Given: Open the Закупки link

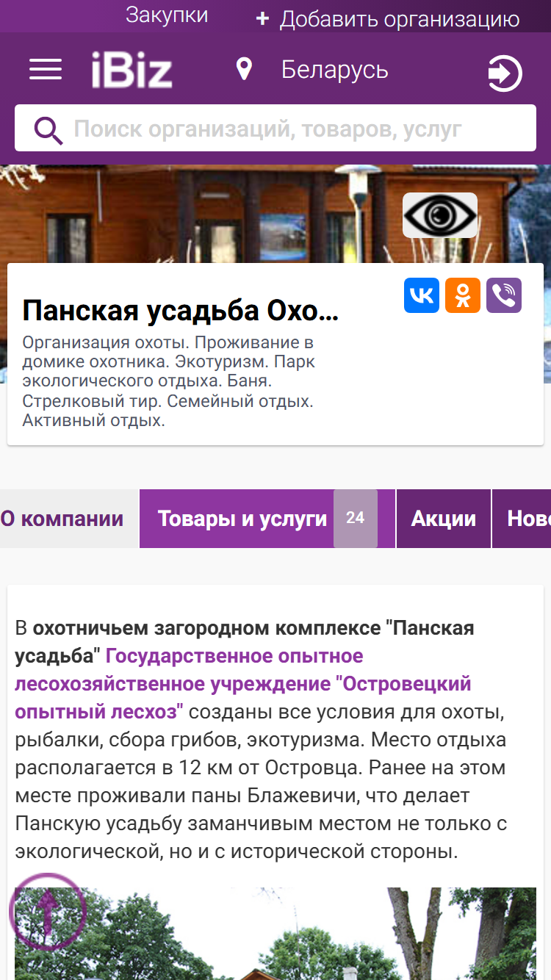Looking at the screenshot, I should click(167, 15).
